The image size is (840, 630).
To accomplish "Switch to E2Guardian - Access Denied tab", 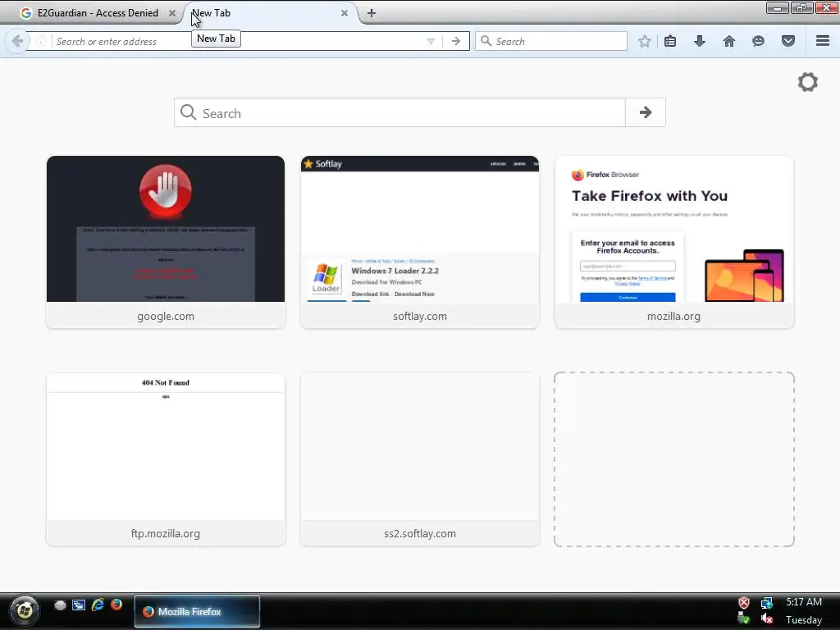I will tap(97, 13).
